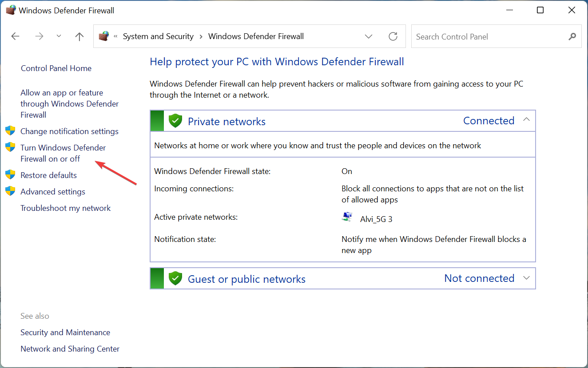Click the Control Panel icon in address bar
This screenshot has width=588, height=368.
point(104,36)
